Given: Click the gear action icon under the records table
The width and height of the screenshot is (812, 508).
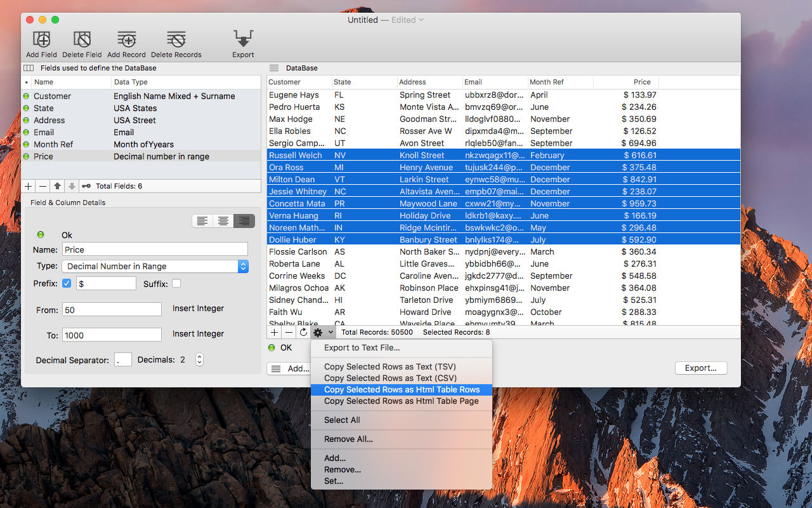Looking at the screenshot, I should pos(318,332).
